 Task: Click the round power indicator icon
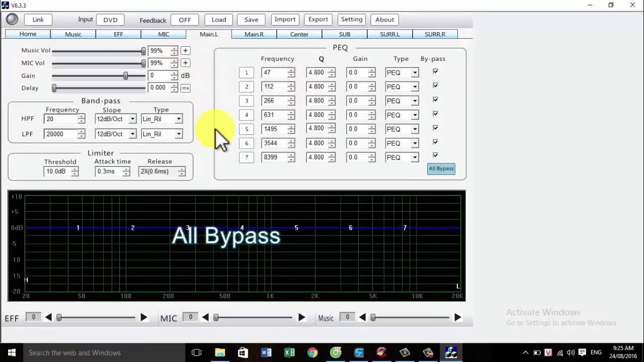[12, 20]
